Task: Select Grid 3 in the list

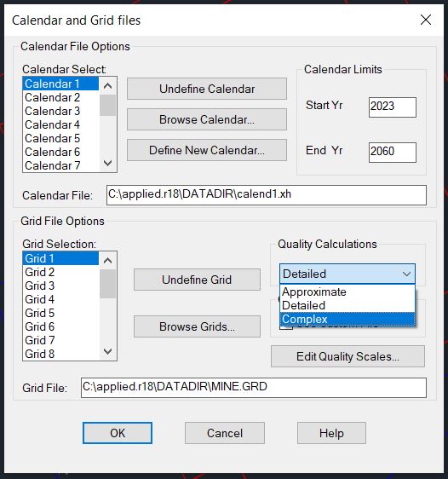Action: coord(60,286)
